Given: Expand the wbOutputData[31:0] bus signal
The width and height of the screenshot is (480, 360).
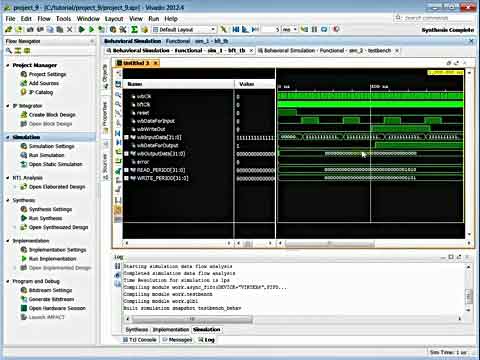Looking at the screenshot, I should click(126, 154).
